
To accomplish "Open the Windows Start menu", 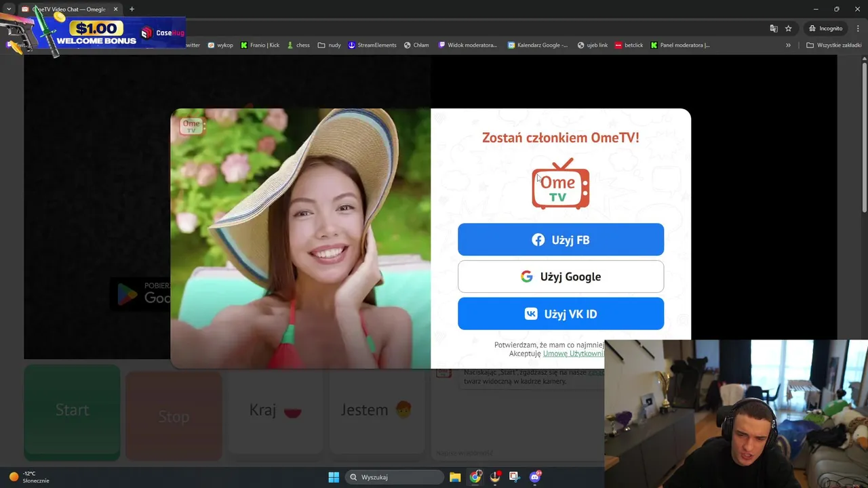I will pyautogui.click(x=334, y=477).
